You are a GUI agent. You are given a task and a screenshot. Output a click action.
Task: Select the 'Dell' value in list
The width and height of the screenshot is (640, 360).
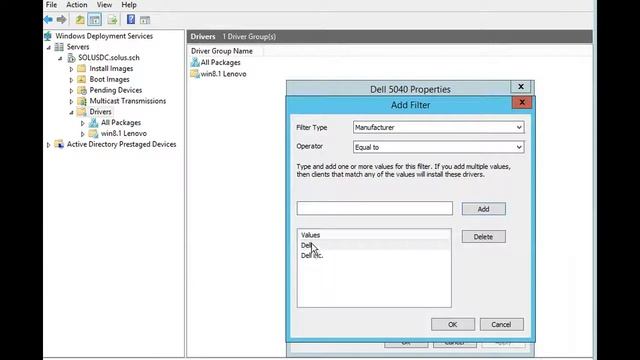[374, 245]
